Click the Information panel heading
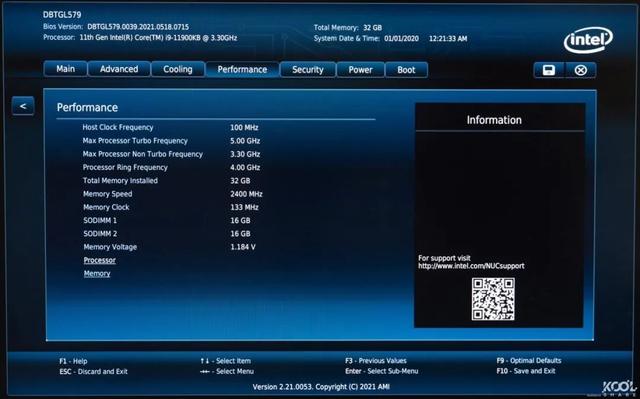The height and width of the screenshot is (399, 640). [494, 120]
